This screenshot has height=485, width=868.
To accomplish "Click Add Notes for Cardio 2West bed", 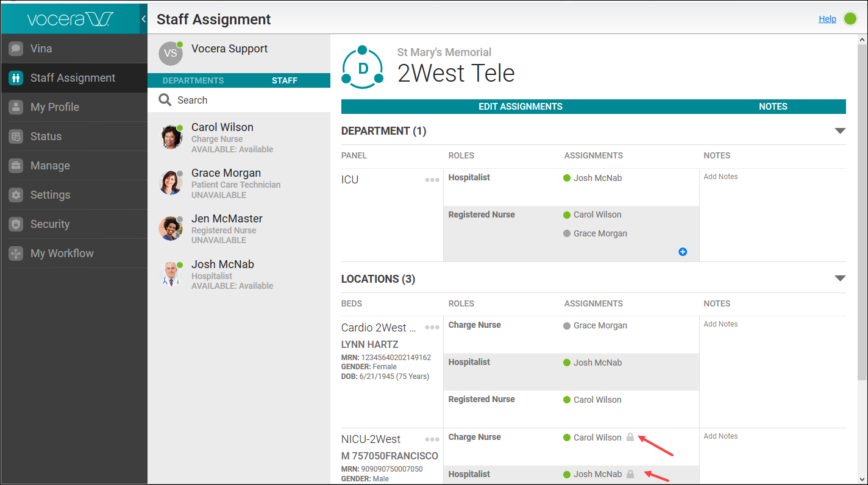I will coord(720,324).
